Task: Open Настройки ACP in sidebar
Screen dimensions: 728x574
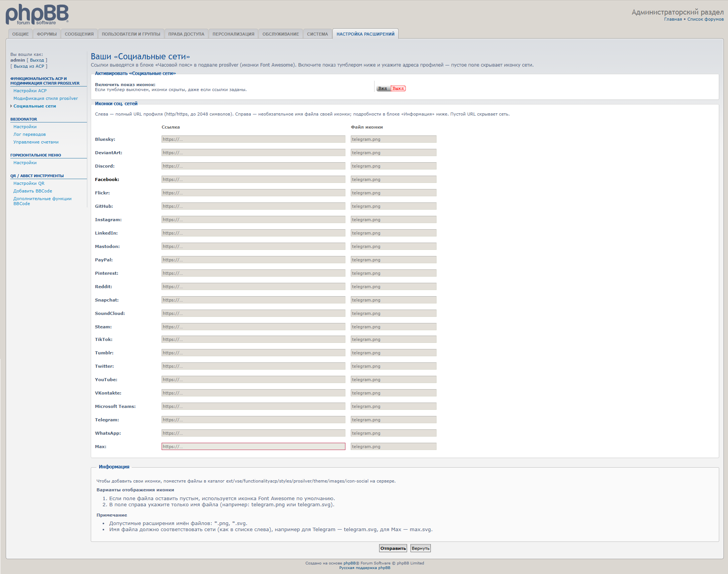Action: click(x=30, y=91)
